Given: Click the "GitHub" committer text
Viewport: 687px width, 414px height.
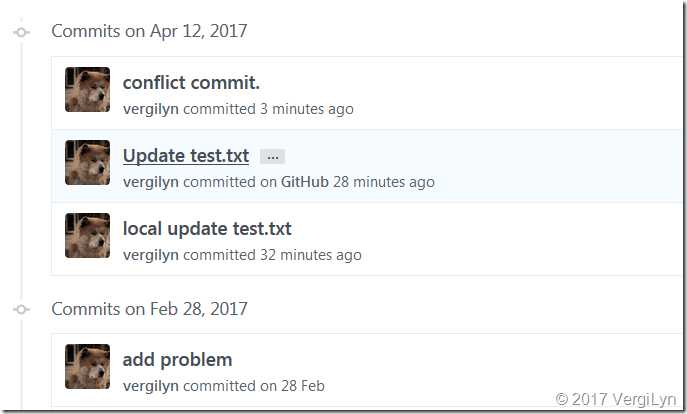Looking at the screenshot, I should point(303,182).
